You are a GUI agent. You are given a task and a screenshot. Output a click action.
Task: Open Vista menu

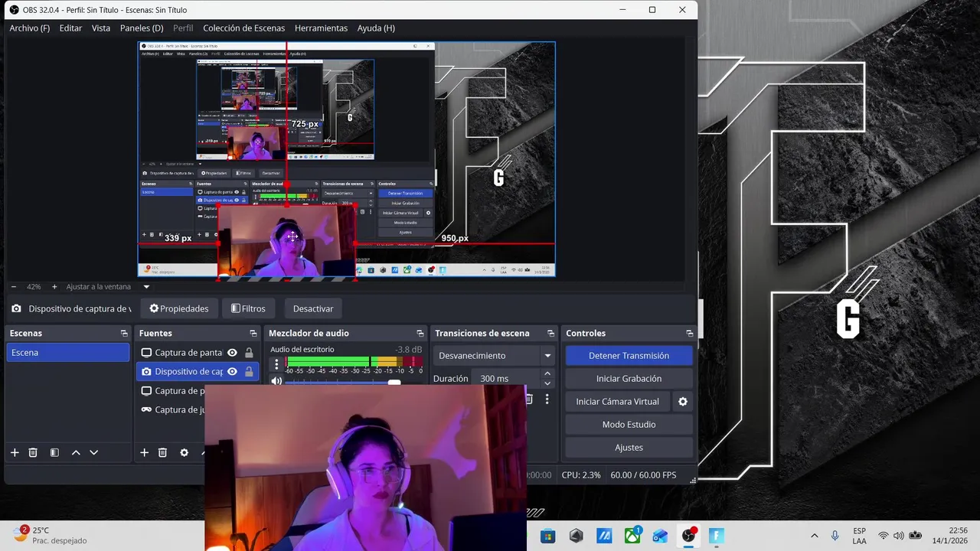101,28
